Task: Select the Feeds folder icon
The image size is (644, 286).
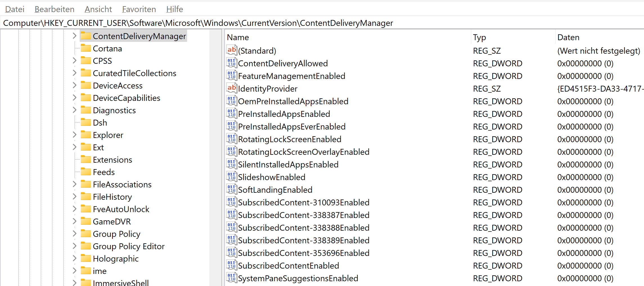Action: click(86, 172)
